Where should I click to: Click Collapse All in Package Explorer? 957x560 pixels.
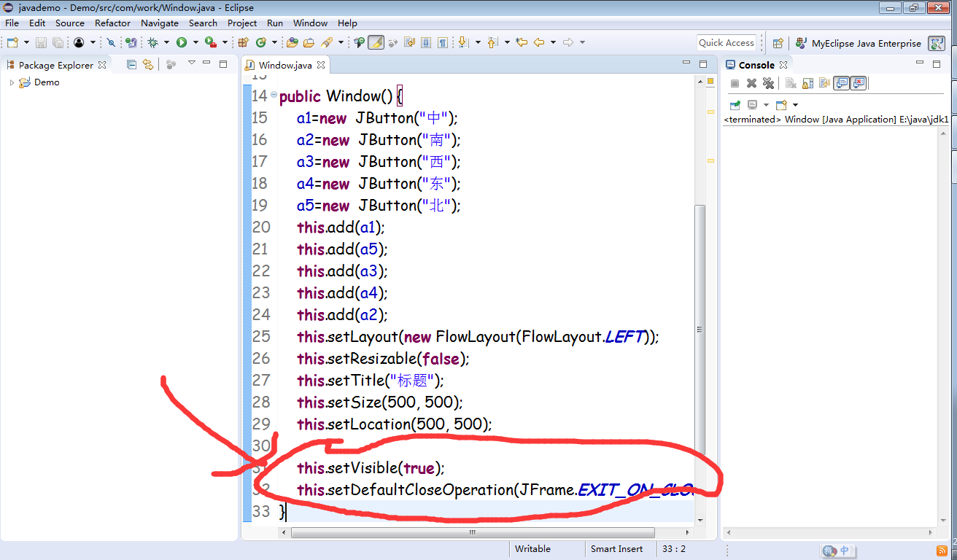[x=131, y=64]
